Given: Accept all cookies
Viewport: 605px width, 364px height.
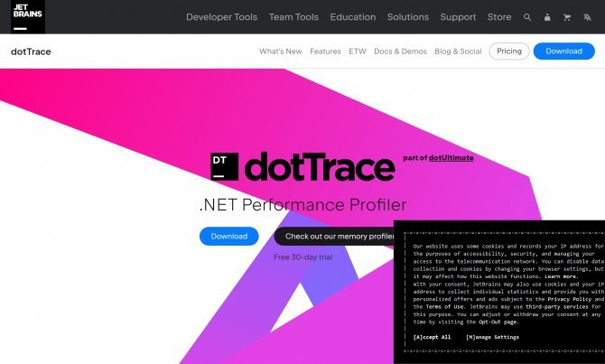Looking at the screenshot, I should [432, 337].
